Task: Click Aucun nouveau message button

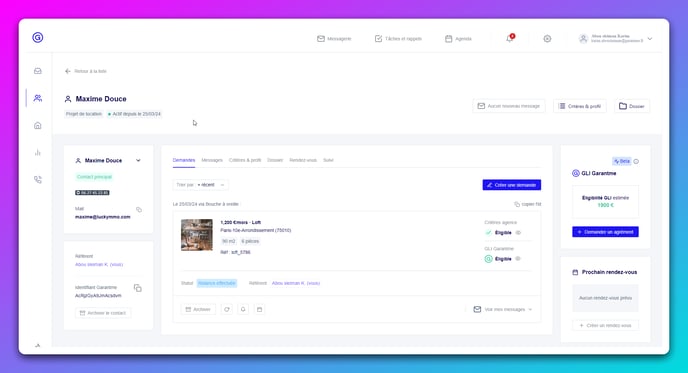Action: pos(509,106)
